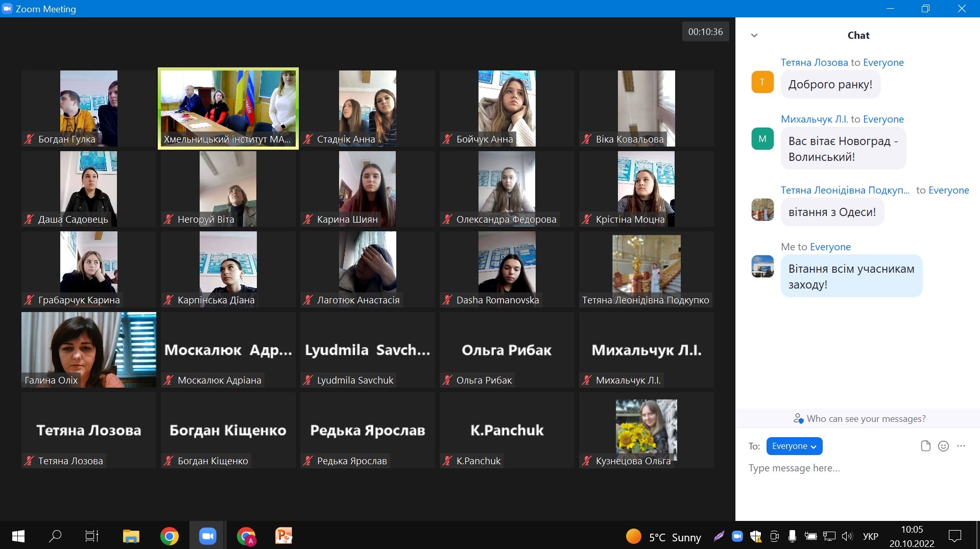Click the muted mic icon on Тетяна Лозова tile
The width and height of the screenshot is (980, 549).
[x=29, y=461]
